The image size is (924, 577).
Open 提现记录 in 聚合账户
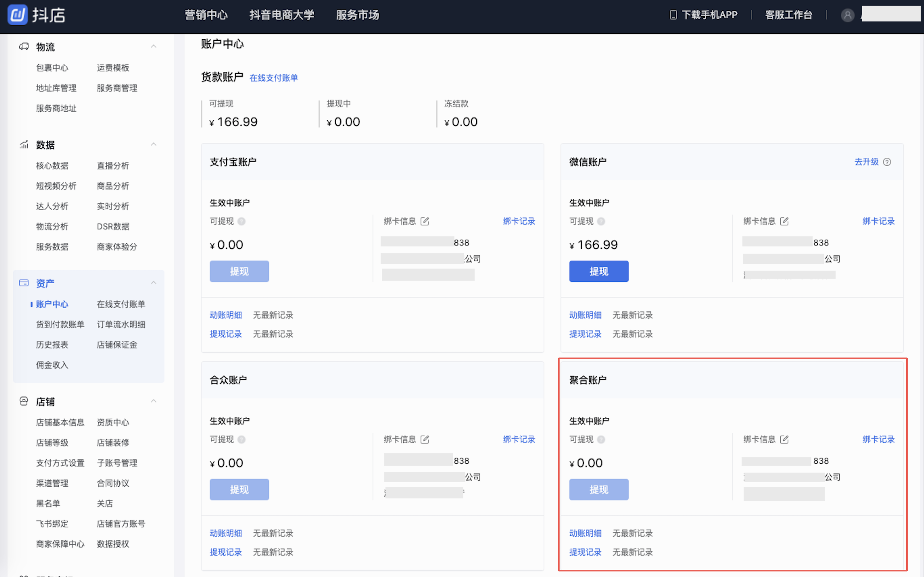tap(586, 553)
